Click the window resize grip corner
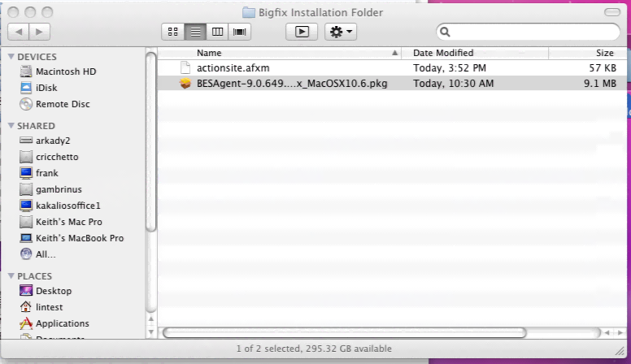631x364 pixels. click(620, 351)
